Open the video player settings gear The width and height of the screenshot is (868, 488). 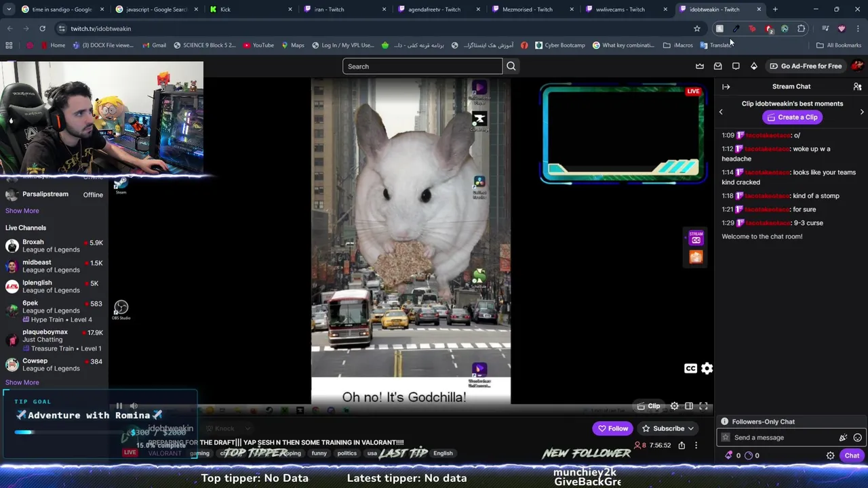coord(674,406)
